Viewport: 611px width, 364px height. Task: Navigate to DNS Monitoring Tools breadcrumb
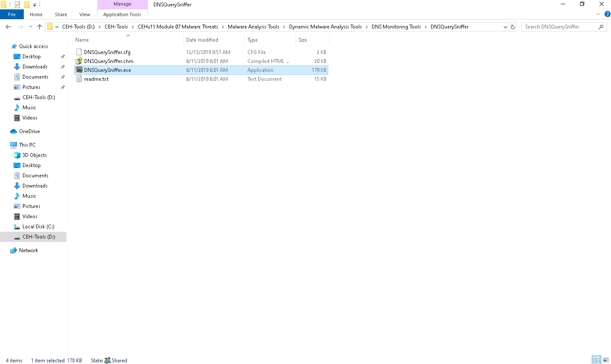coord(396,27)
